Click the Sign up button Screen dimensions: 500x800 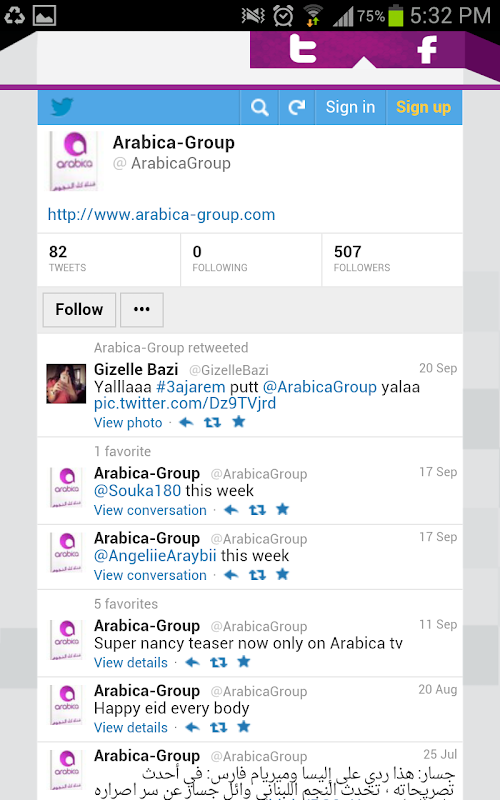pos(424,107)
